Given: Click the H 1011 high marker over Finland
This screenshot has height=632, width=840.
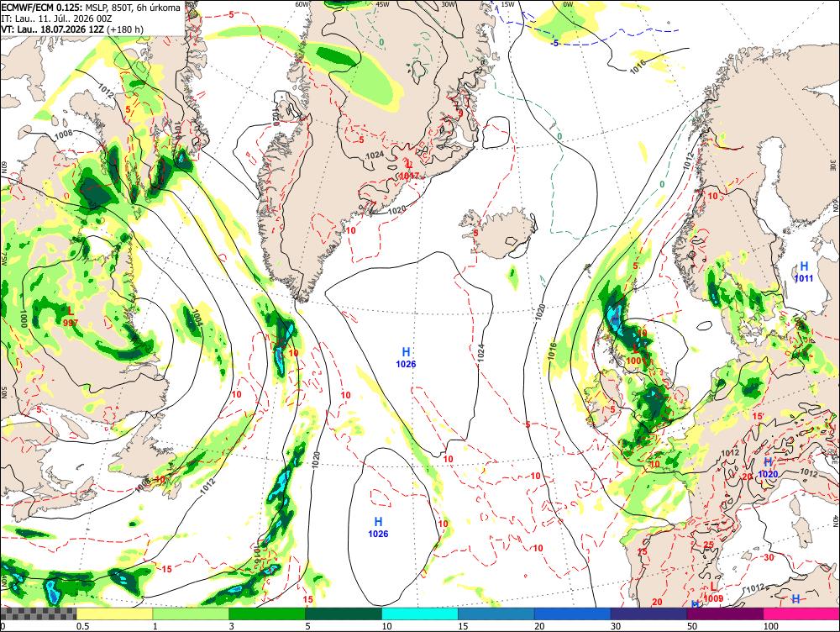Looking at the screenshot, I should coord(804,271).
